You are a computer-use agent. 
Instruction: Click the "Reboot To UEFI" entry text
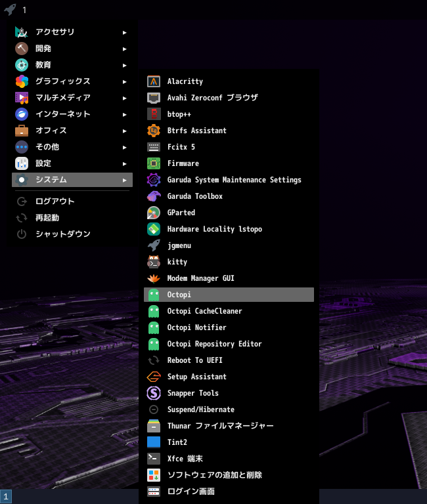pos(194,360)
